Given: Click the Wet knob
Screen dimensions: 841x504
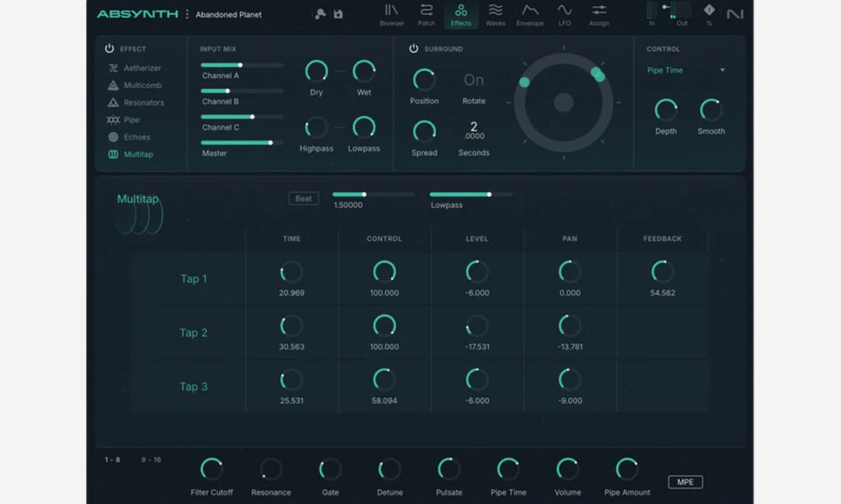Looking at the screenshot, I should coord(364,71).
